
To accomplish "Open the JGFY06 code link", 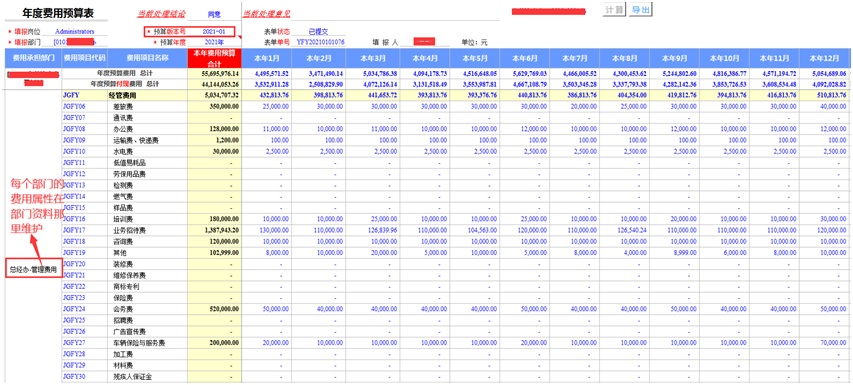I will point(74,107).
